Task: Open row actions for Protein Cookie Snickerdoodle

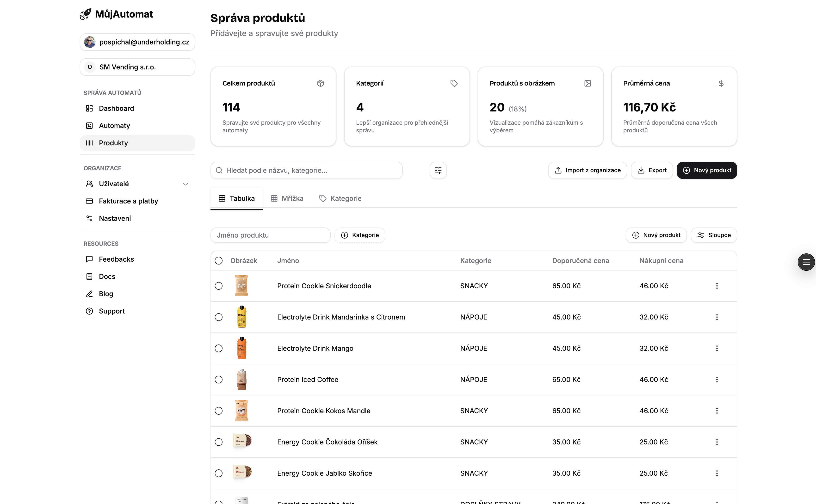Action: [717, 286]
